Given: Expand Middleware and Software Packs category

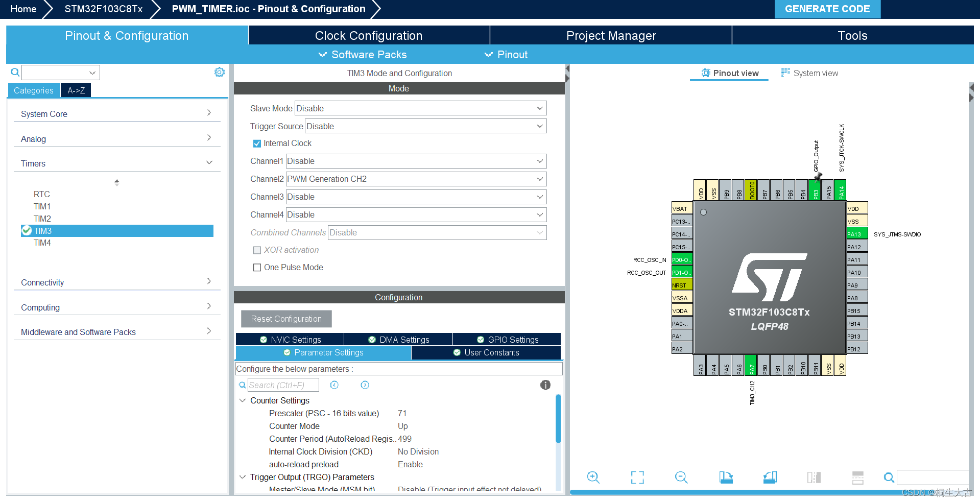Looking at the screenshot, I should [117, 331].
